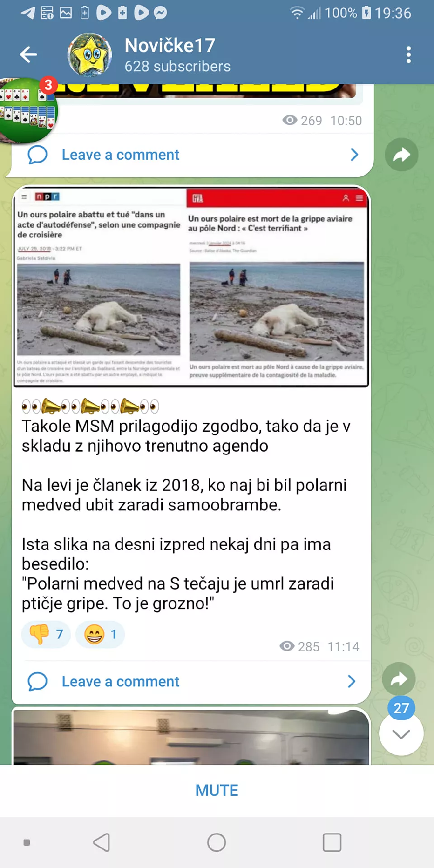Image resolution: width=434 pixels, height=868 pixels.
Task: Open the polar bear news comparison image
Action: coord(191,287)
